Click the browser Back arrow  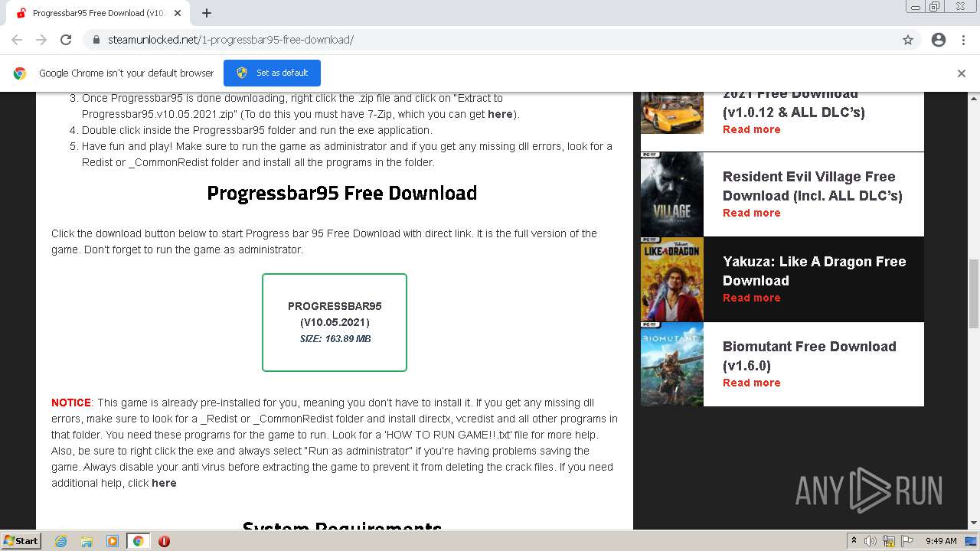17,40
